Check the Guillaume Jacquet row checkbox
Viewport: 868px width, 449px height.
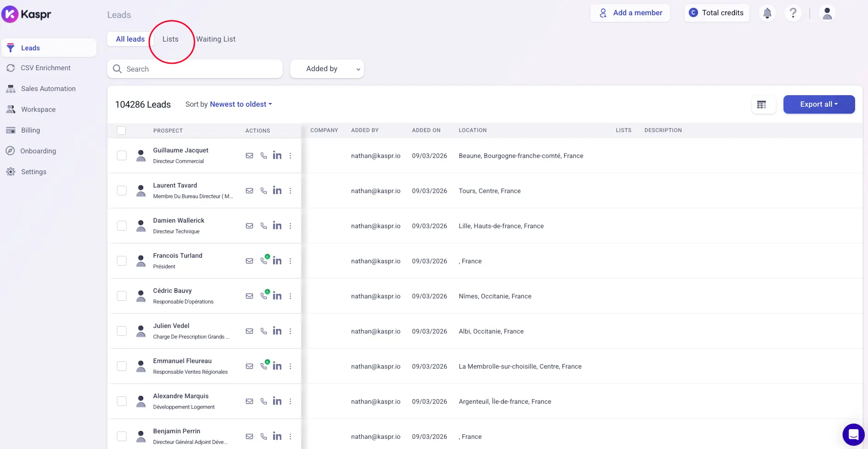(x=122, y=156)
